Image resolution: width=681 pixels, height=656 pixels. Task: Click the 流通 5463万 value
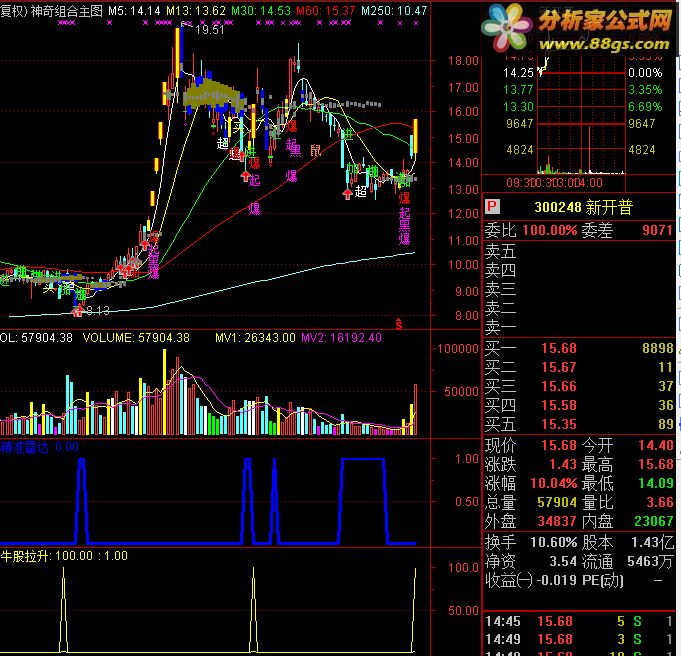651,561
